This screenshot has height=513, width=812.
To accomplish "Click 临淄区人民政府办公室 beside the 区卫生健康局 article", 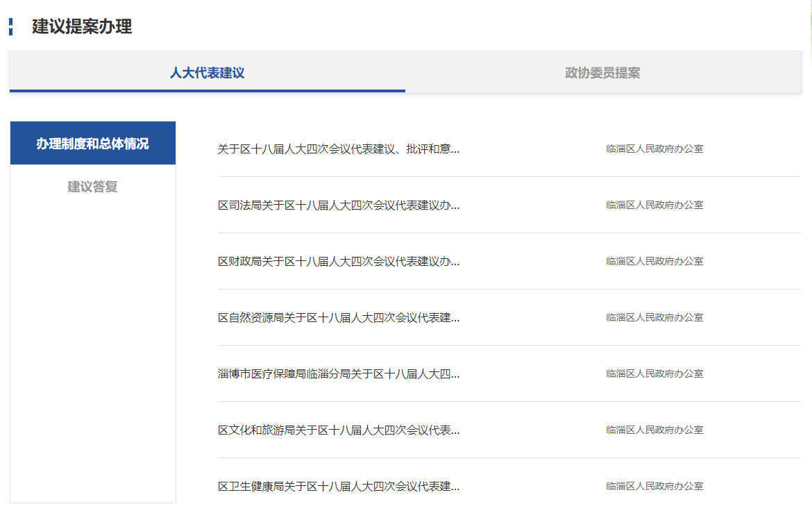I will coord(654,486).
